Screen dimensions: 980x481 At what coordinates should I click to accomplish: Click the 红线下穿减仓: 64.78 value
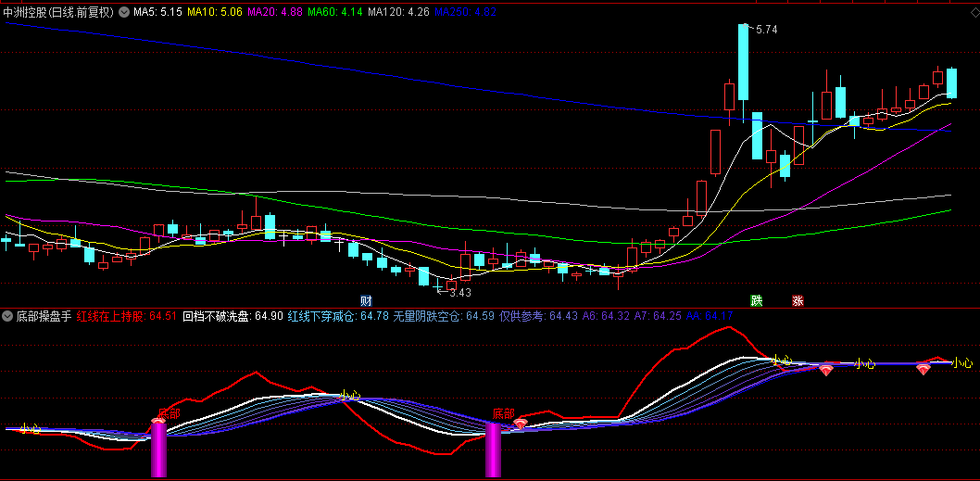(x=338, y=316)
